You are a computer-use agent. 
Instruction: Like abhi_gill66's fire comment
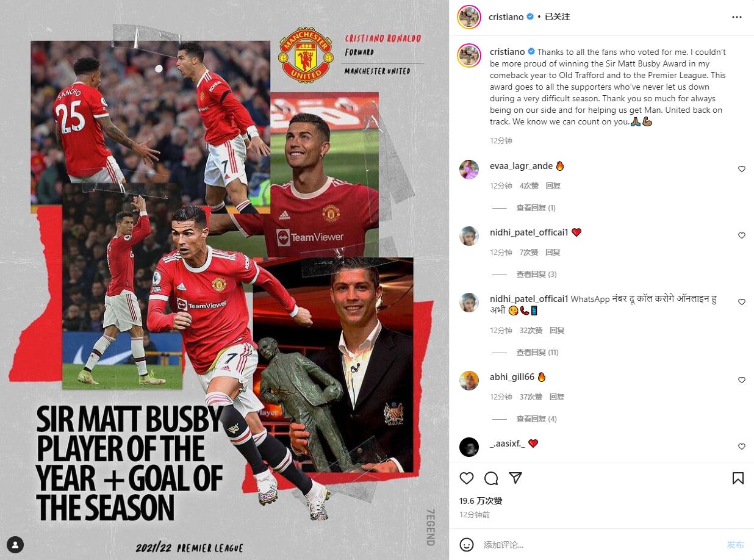(742, 380)
